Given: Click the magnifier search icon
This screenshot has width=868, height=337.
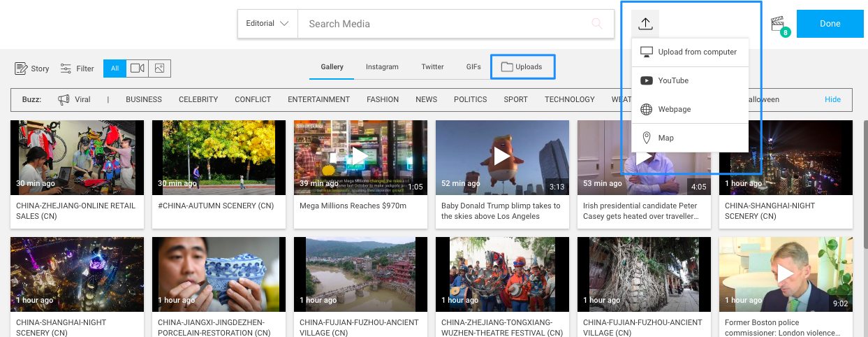Looking at the screenshot, I should pos(597,24).
